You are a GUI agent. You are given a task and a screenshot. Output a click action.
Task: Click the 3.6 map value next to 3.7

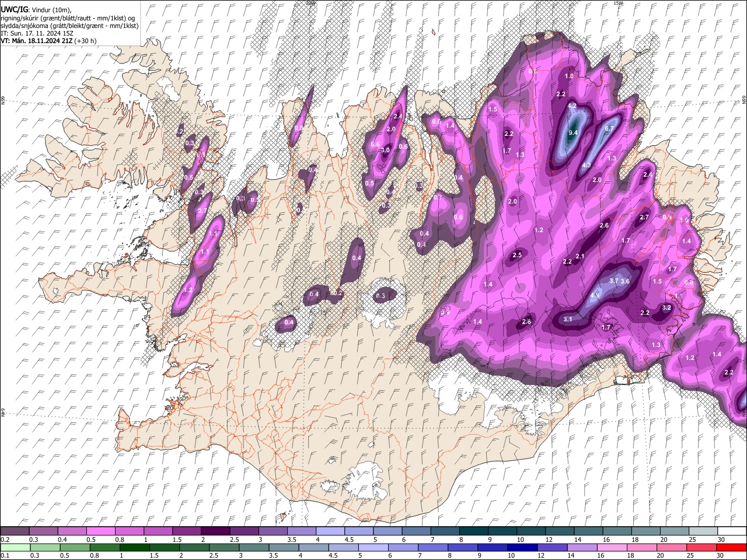tap(626, 281)
